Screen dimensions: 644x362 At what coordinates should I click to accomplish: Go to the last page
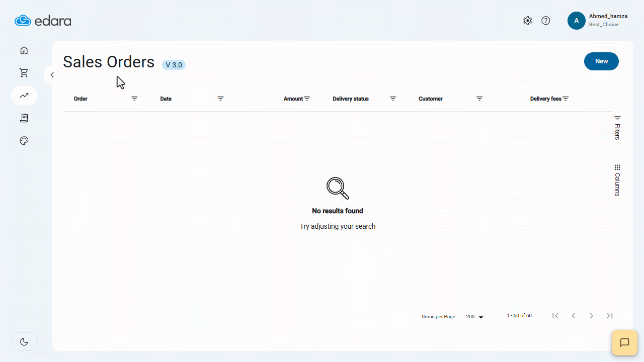coord(610,316)
